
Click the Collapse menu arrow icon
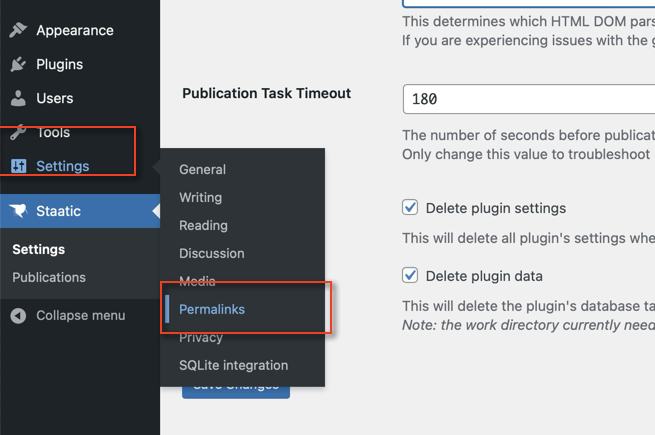pyautogui.click(x=18, y=315)
